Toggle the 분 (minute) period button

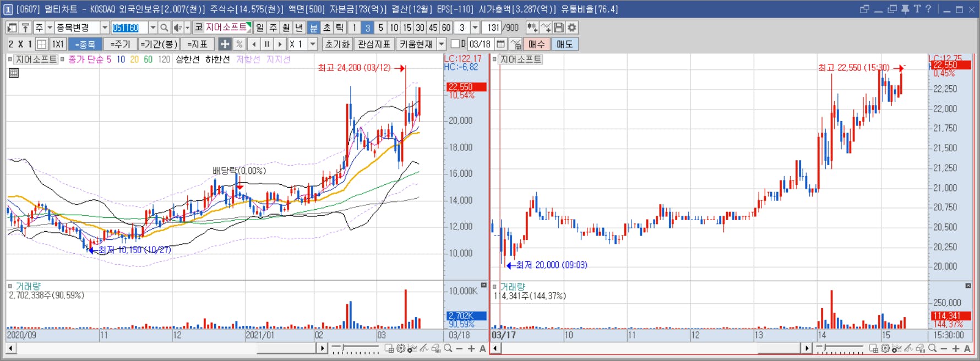click(313, 28)
